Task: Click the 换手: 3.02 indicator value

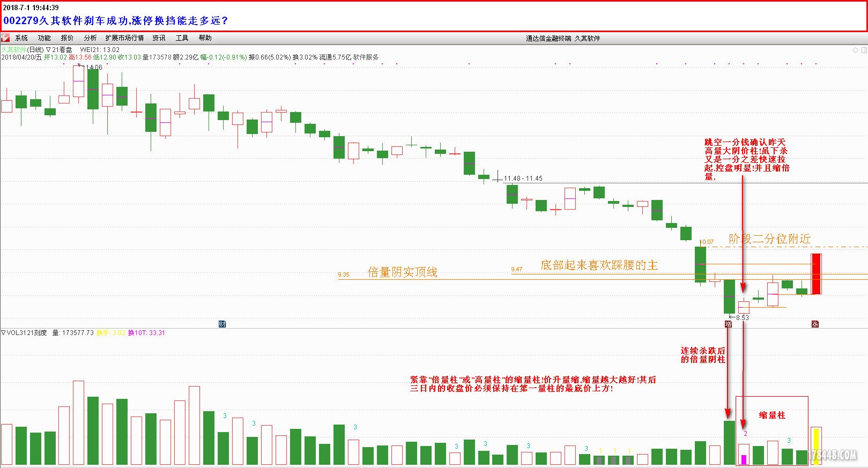Action: click(x=111, y=333)
